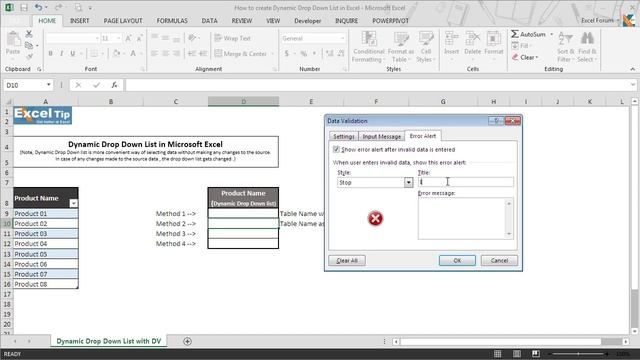Viewport: 640px width, 360px height.
Task: Toggle Bold formatting button
Action: point(50,53)
